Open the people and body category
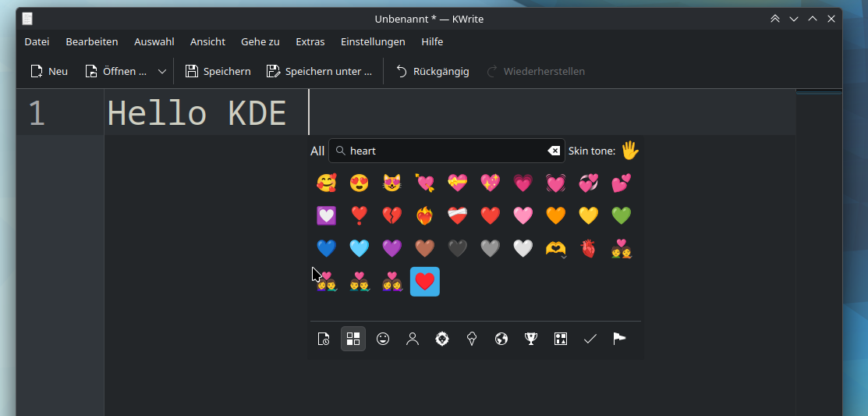Image resolution: width=868 pixels, height=416 pixels. [x=413, y=339]
